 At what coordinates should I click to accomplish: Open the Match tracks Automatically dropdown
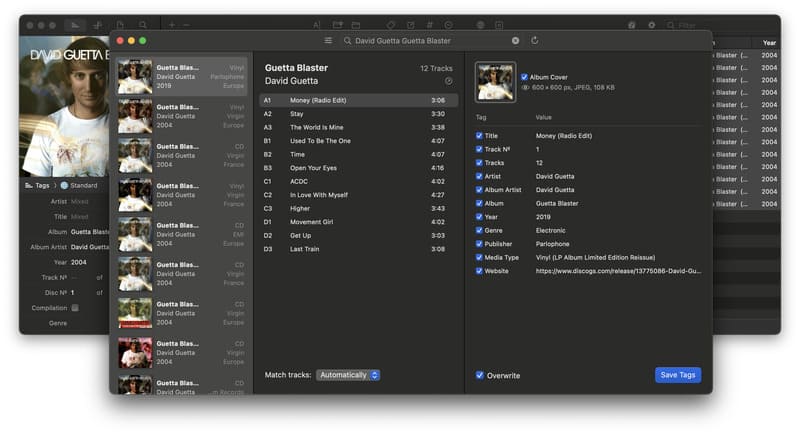[348, 375]
